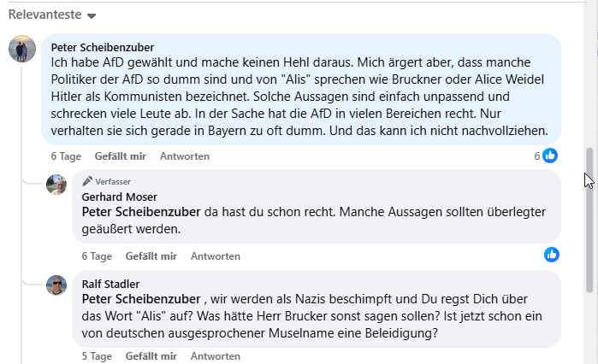Open Ralf Stadler's profile name link

click(x=110, y=284)
